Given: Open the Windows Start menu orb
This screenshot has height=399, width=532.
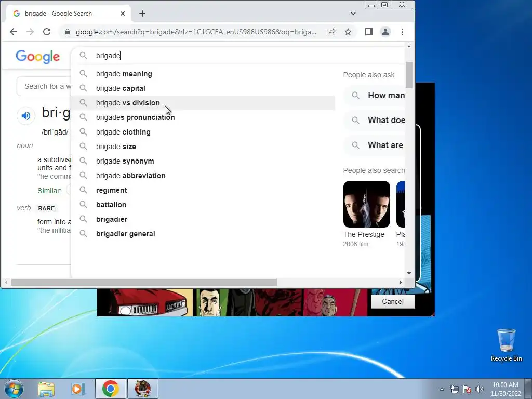Looking at the screenshot, I should [14, 389].
